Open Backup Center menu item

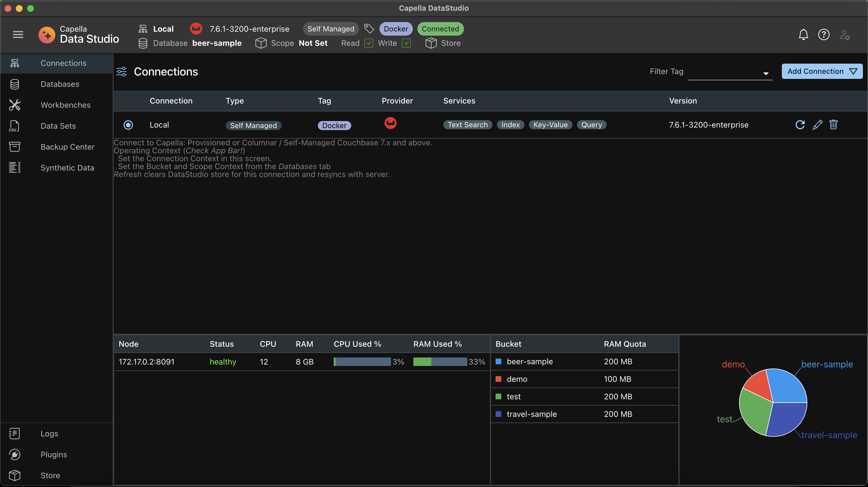point(57,147)
